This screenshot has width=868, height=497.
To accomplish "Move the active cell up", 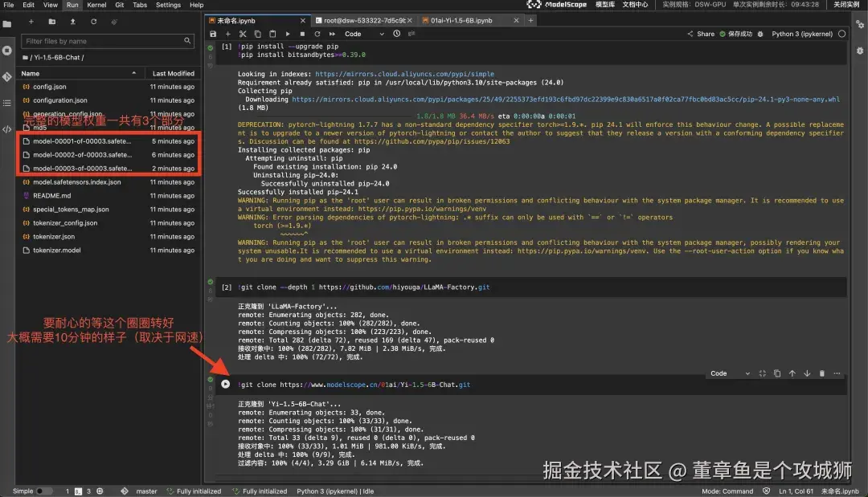I will pyautogui.click(x=792, y=373).
